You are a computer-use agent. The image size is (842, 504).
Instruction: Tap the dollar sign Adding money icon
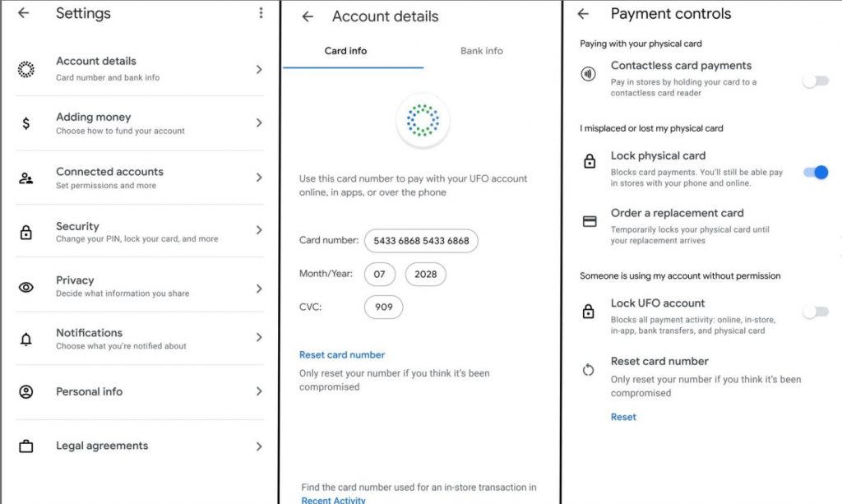pos(25,123)
